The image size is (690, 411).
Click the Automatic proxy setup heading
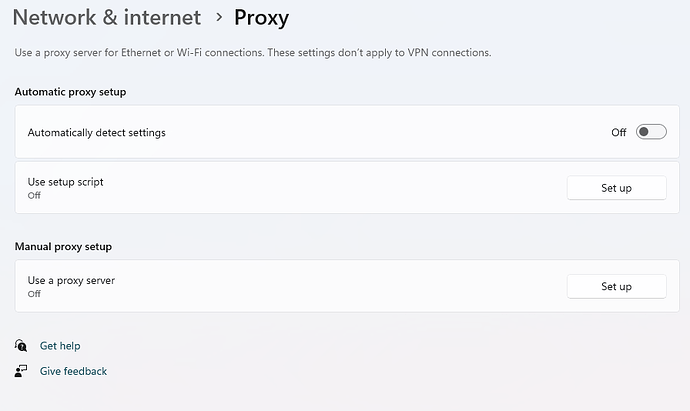[x=70, y=92]
